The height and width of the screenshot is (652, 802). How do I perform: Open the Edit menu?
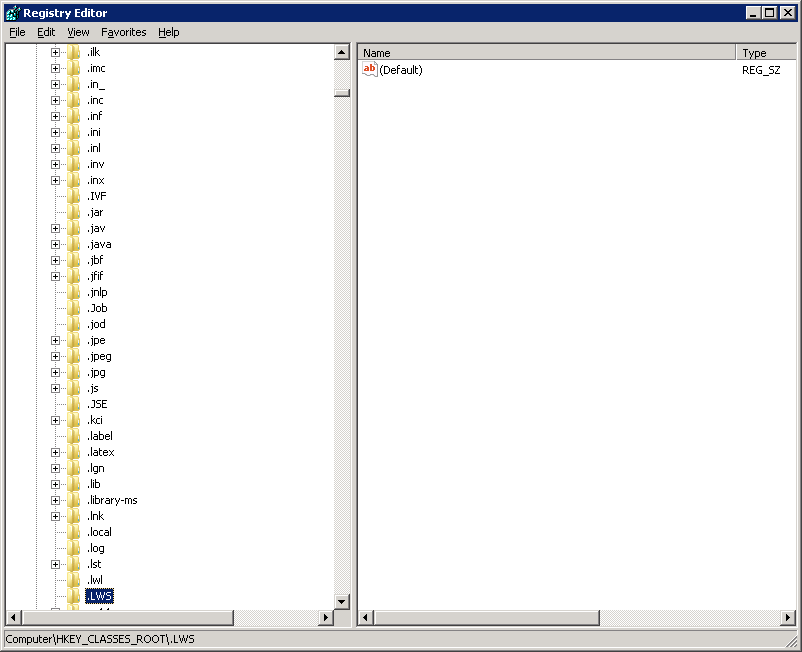(46, 32)
